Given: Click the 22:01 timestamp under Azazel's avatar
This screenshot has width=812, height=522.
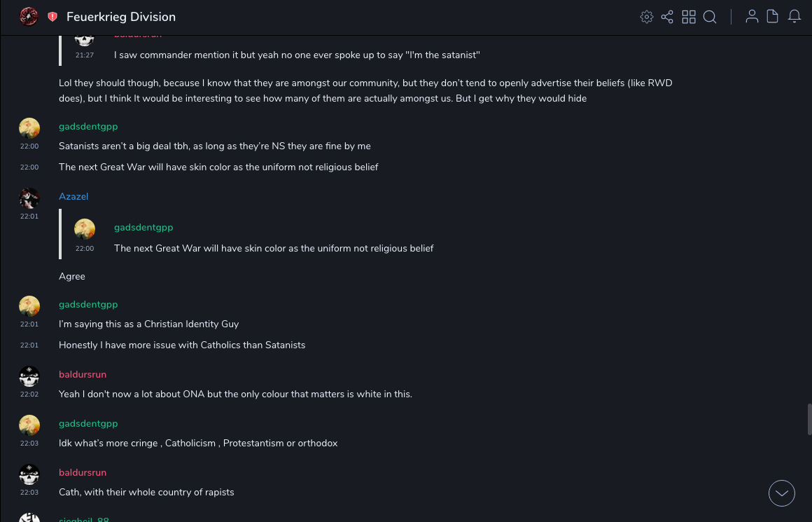Looking at the screenshot, I should point(29,217).
